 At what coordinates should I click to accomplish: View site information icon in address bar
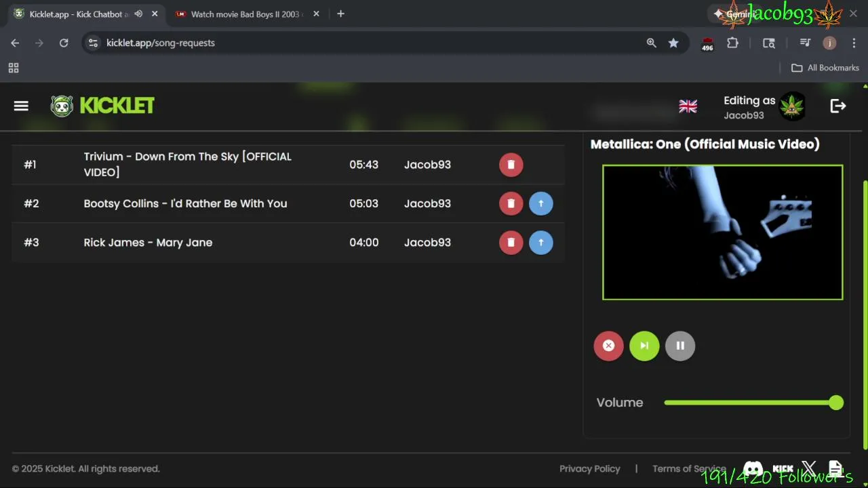pos(94,43)
